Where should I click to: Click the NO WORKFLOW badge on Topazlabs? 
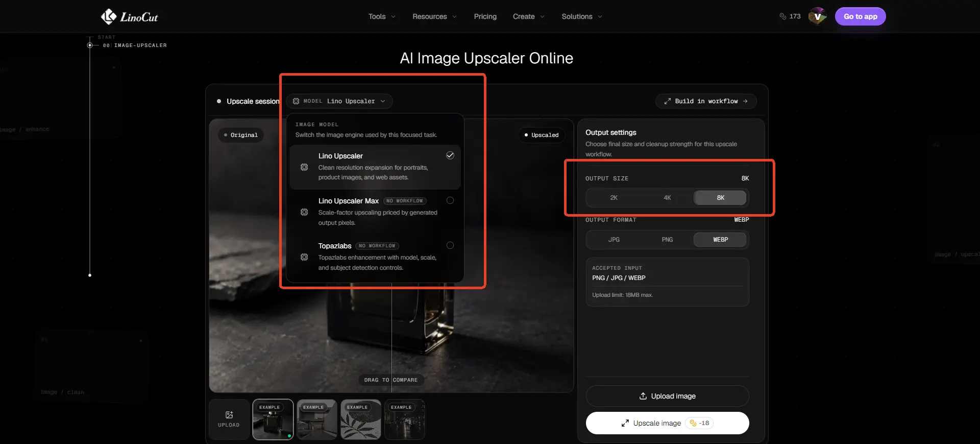point(377,246)
